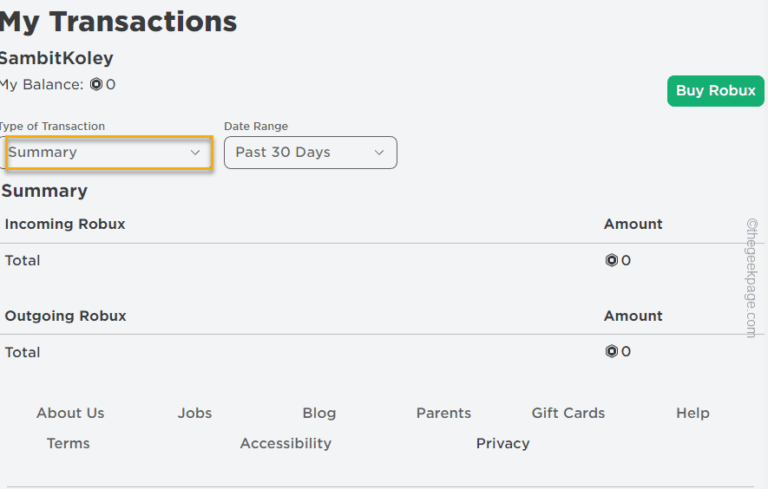Click the SambitKoley username heading

point(56,58)
